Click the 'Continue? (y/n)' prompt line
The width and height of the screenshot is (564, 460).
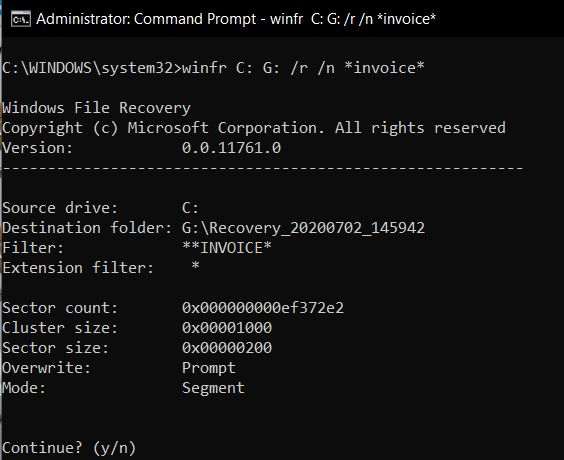point(69,448)
